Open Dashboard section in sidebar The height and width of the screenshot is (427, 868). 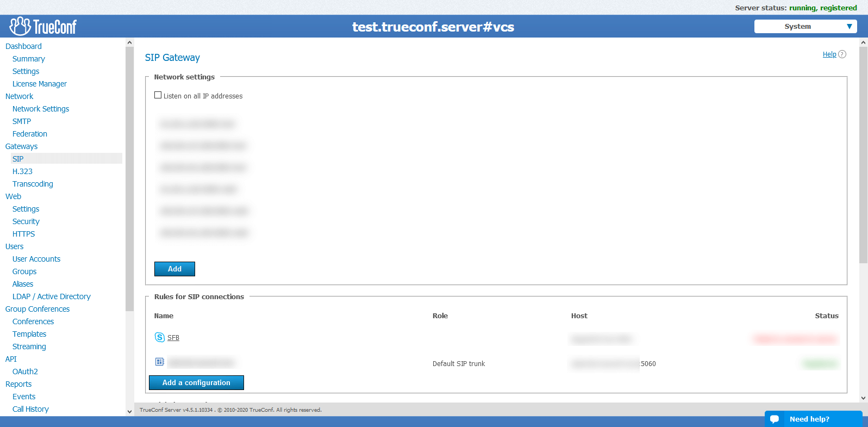click(23, 46)
